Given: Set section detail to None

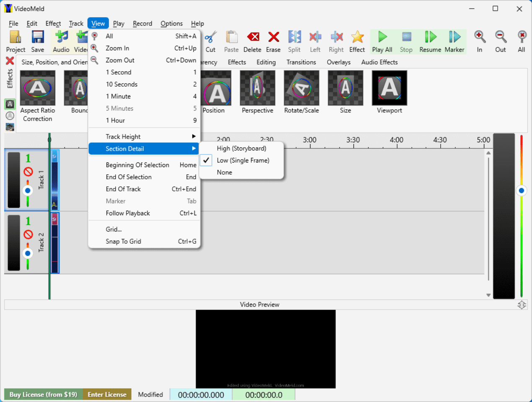Looking at the screenshot, I should point(242,173).
